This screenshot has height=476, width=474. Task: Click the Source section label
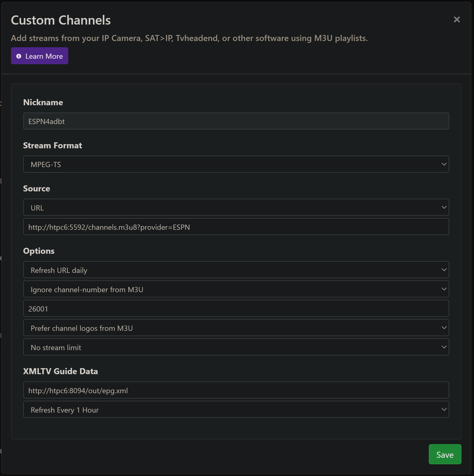[37, 189]
